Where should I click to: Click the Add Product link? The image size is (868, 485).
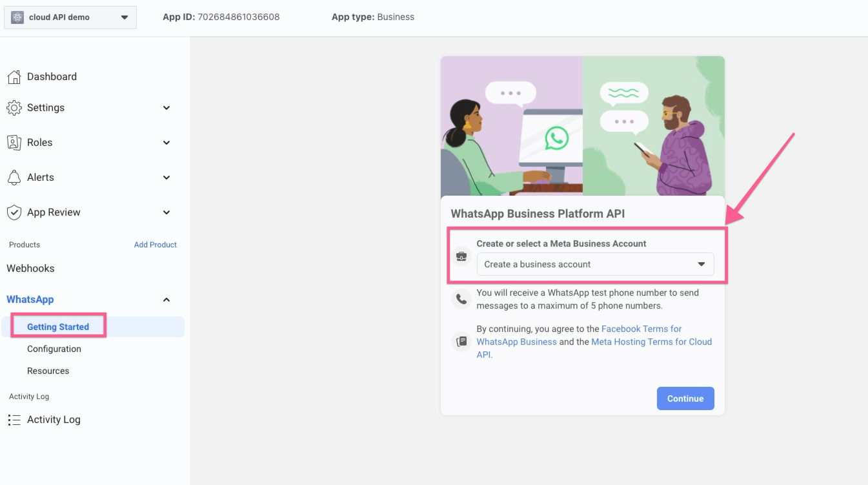(x=156, y=245)
